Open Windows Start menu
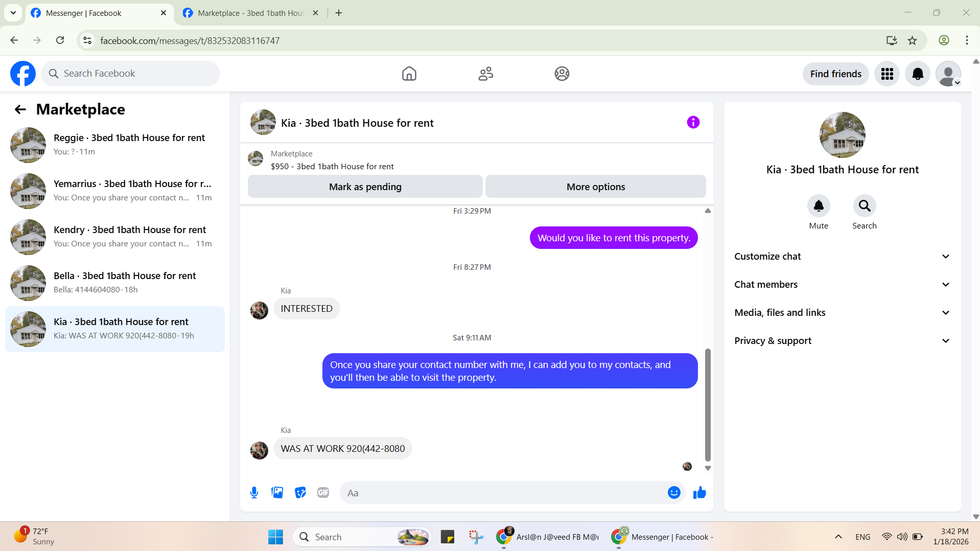980x551 pixels. pos(275,537)
